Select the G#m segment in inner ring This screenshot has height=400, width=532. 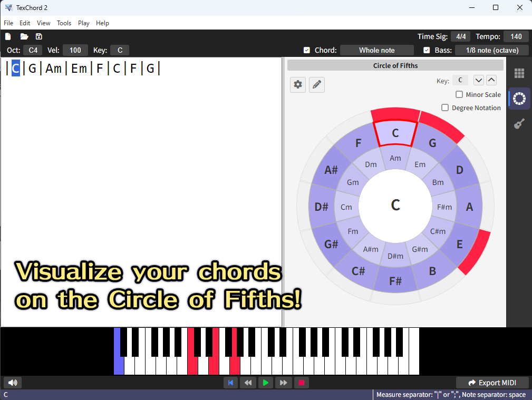pyautogui.click(x=420, y=249)
